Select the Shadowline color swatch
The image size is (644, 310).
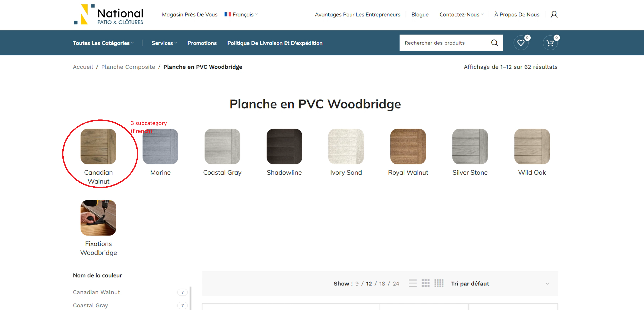click(284, 147)
